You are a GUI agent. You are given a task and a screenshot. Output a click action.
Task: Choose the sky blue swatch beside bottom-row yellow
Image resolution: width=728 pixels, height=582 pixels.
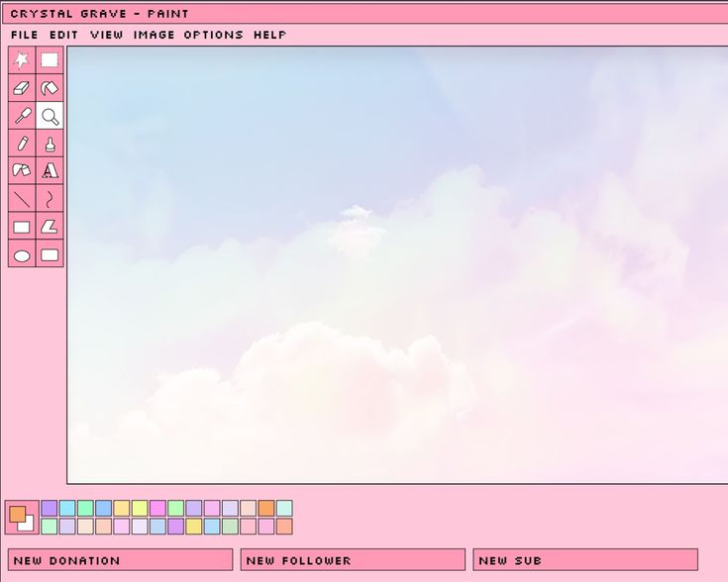click(x=212, y=527)
